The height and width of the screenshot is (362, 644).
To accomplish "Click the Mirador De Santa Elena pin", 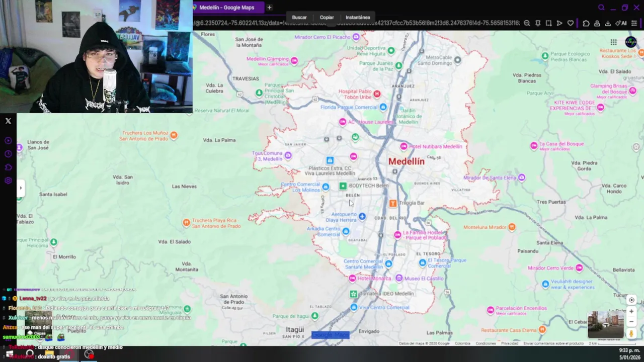I will [x=522, y=177].
